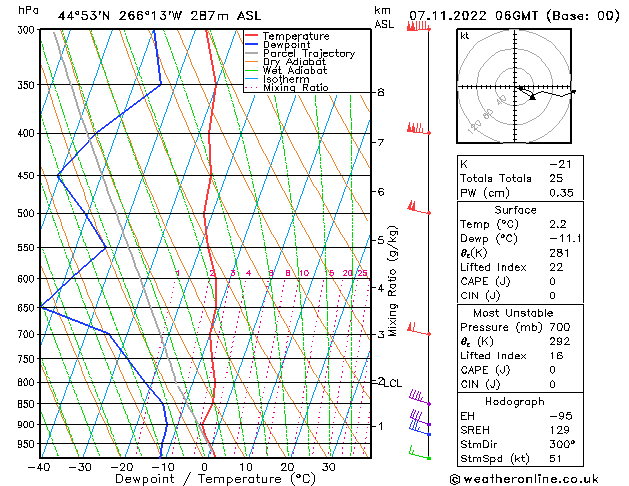
Task: Click the K index value -21
Action: point(560,164)
